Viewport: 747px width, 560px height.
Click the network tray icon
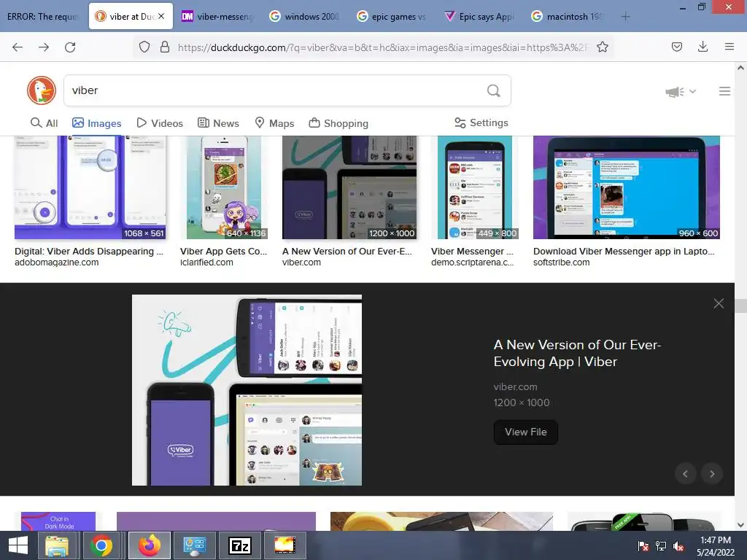tap(661, 546)
